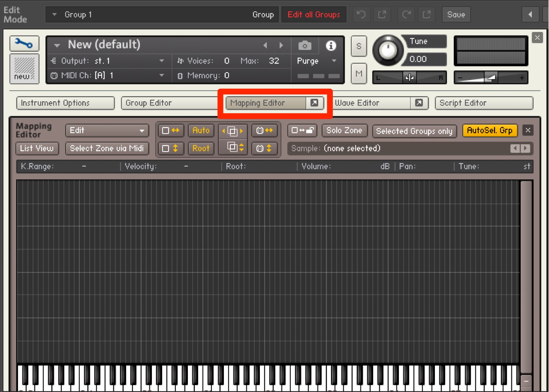549x392 pixels.
Task: Toggle Selected Groups only
Action: pyautogui.click(x=414, y=131)
